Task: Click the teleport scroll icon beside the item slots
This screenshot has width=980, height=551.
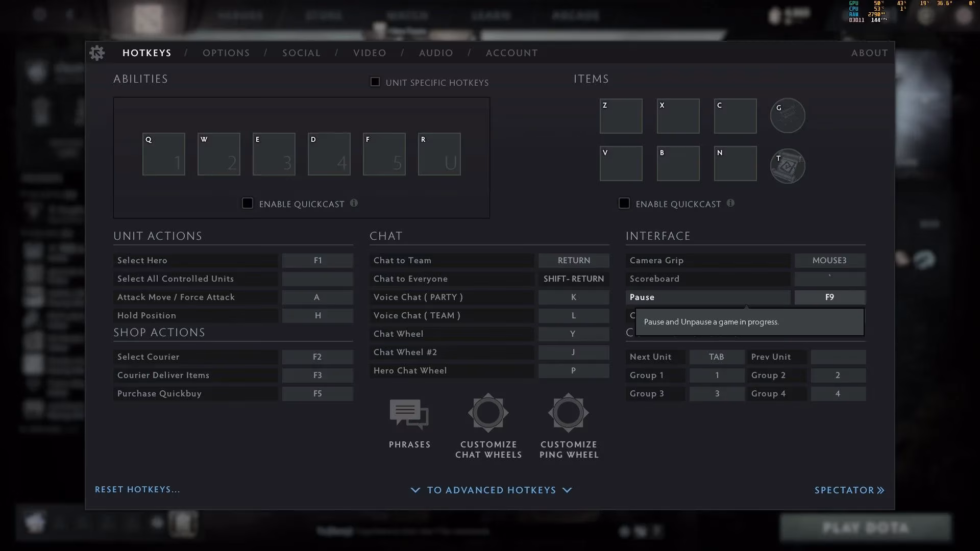Action: click(x=787, y=166)
